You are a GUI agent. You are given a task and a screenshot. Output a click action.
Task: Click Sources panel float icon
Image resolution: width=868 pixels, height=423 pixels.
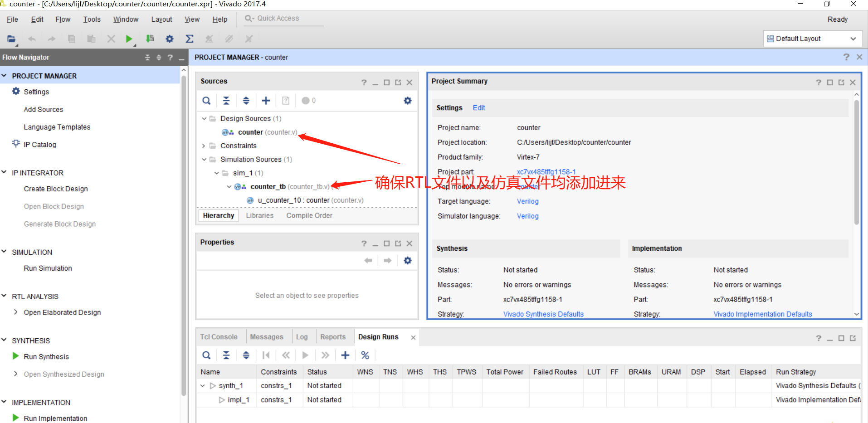(398, 83)
